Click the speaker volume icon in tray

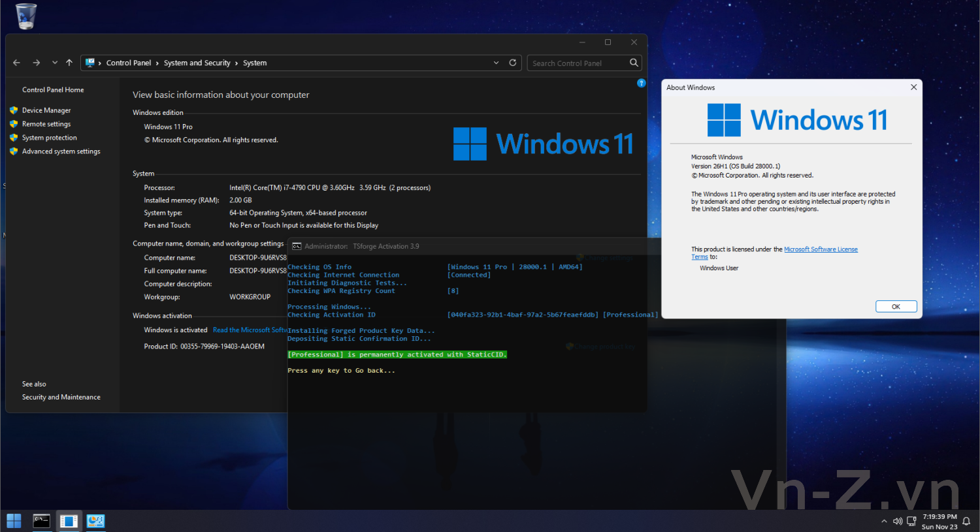point(898,522)
